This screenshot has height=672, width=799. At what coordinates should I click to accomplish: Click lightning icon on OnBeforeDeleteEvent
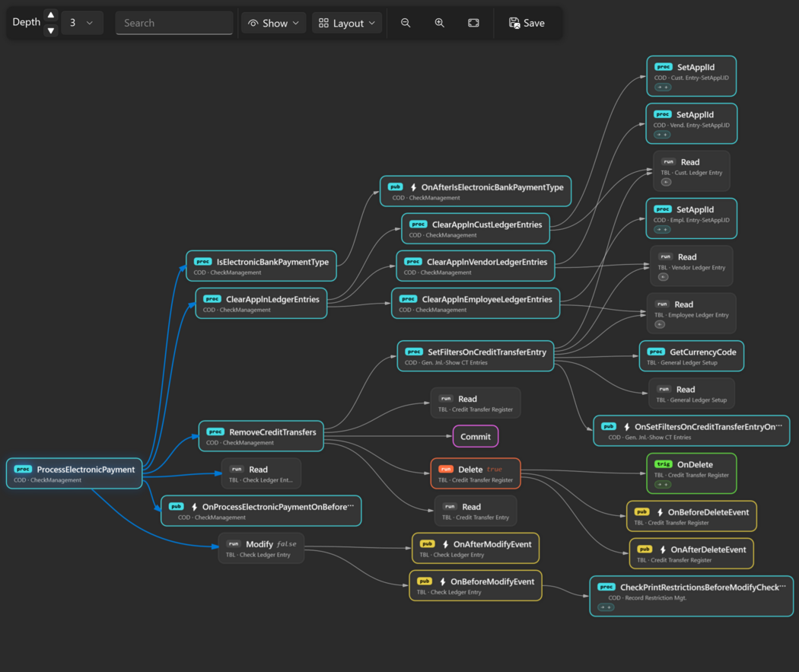click(x=660, y=512)
